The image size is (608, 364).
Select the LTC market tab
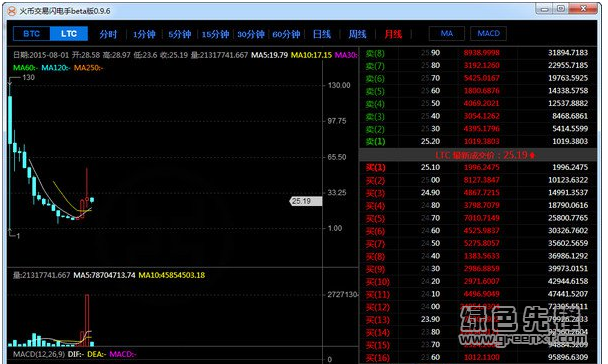pos(69,34)
